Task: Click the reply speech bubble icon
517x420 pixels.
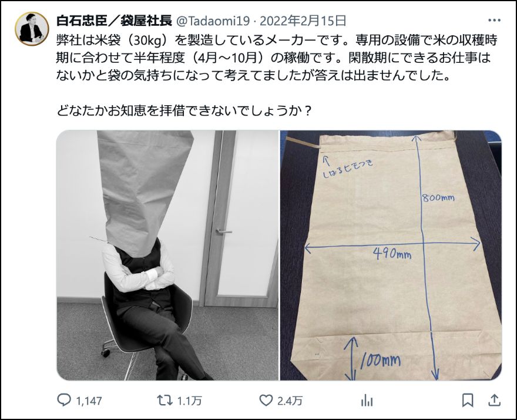Action: [x=64, y=400]
